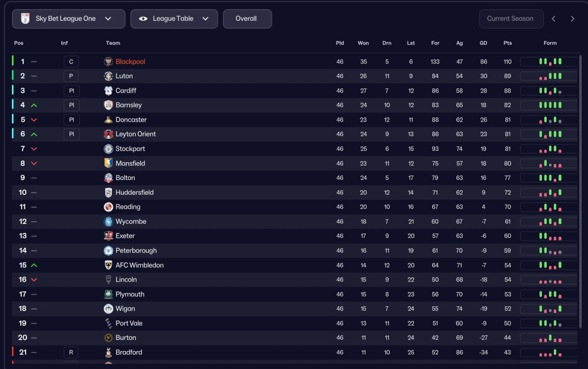
Task: Click the relegation 'R' badge for Bradford
Action: (71, 352)
